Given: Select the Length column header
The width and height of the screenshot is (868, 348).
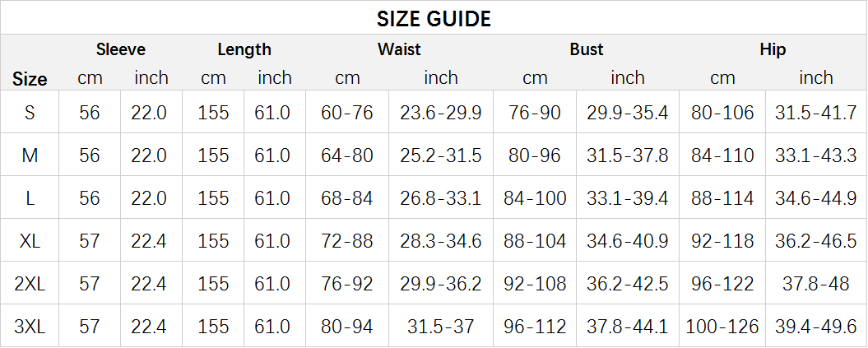Looking at the screenshot, I should 244,49.
